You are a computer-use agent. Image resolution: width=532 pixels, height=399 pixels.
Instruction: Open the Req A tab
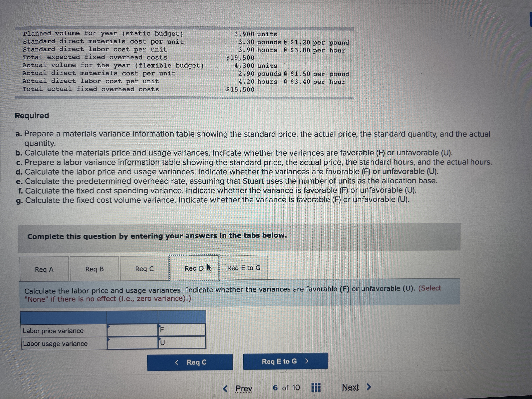[x=44, y=269]
